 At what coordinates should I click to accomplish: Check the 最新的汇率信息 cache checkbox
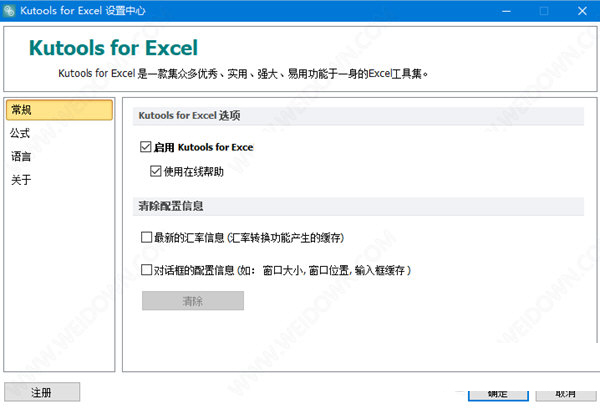[x=146, y=237]
